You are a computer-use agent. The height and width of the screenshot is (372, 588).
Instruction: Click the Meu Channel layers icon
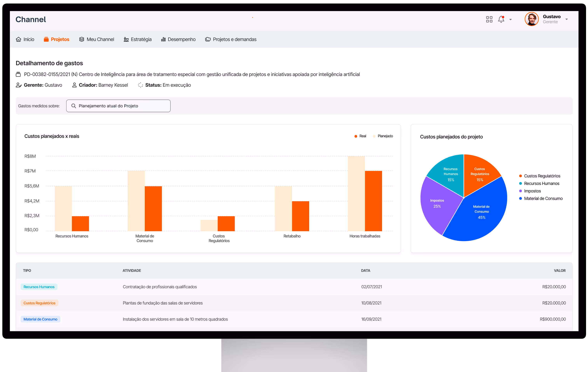click(82, 39)
